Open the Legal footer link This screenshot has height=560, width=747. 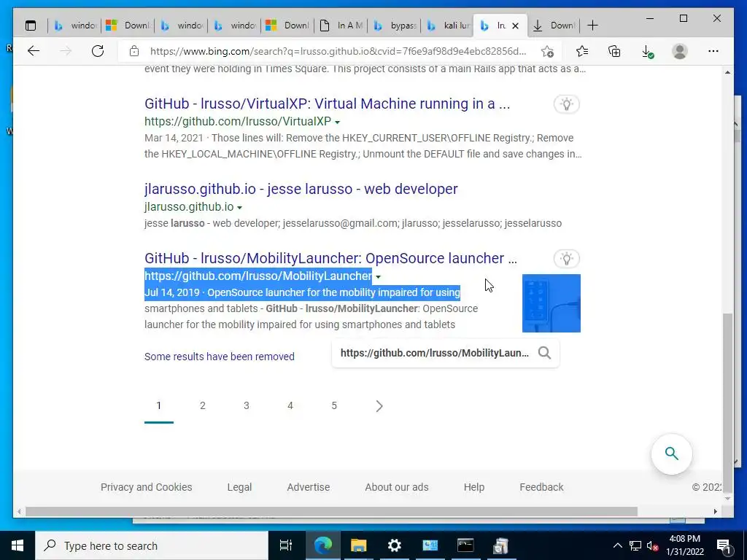[x=239, y=487]
